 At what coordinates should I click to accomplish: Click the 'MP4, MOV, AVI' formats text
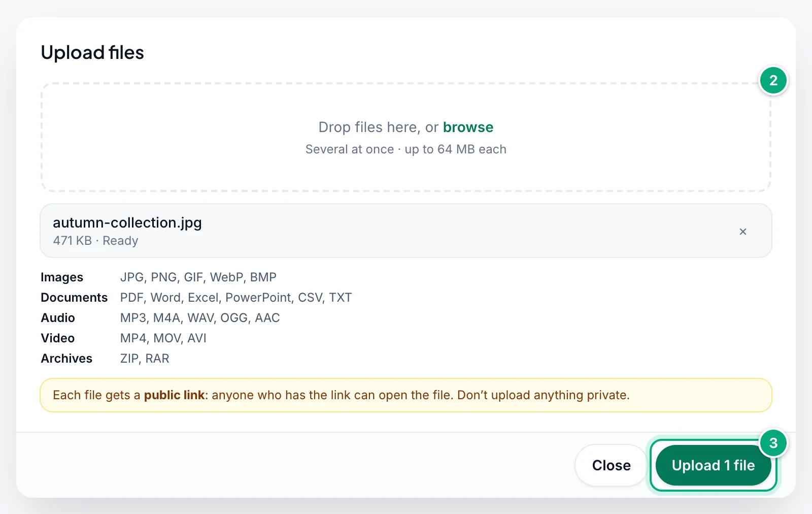(x=163, y=338)
